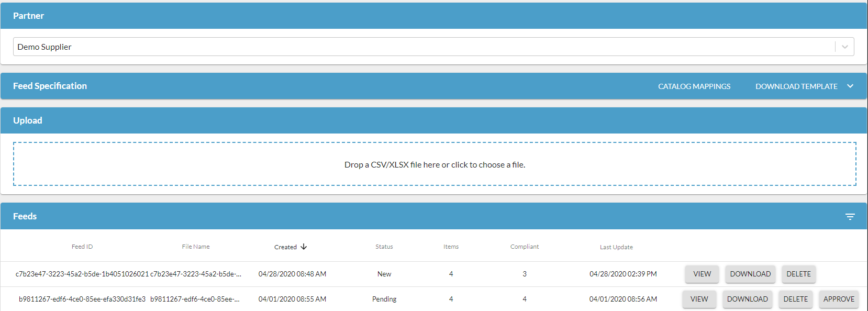868x311 pixels.
Task: View the Pending feed
Action: [699, 299]
